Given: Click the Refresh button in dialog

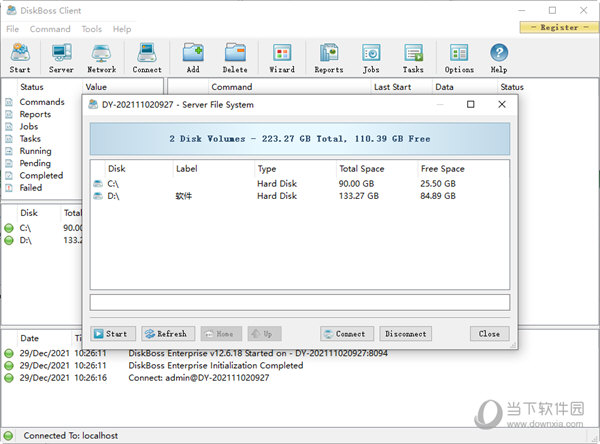Looking at the screenshot, I should point(168,334).
